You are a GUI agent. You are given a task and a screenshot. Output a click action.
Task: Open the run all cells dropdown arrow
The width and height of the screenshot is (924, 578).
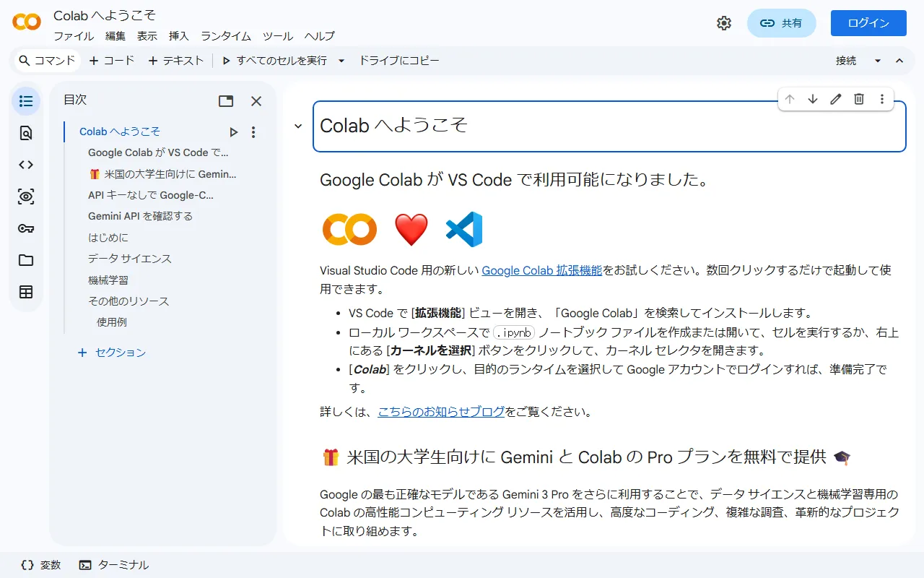tap(341, 61)
